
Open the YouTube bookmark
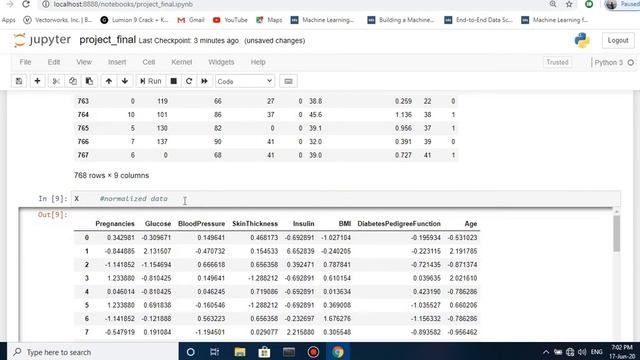pyautogui.click(x=230, y=20)
